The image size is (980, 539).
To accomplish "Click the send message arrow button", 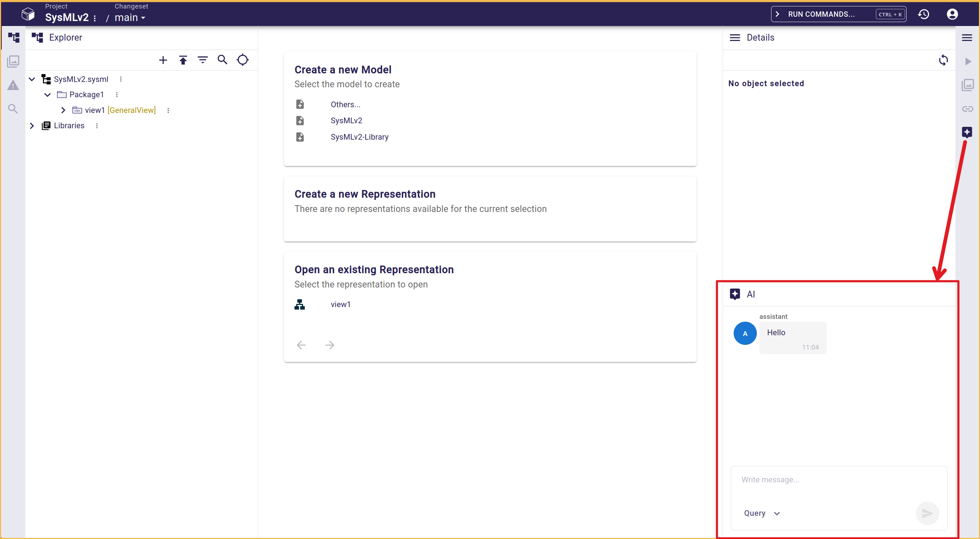I will (x=928, y=514).
